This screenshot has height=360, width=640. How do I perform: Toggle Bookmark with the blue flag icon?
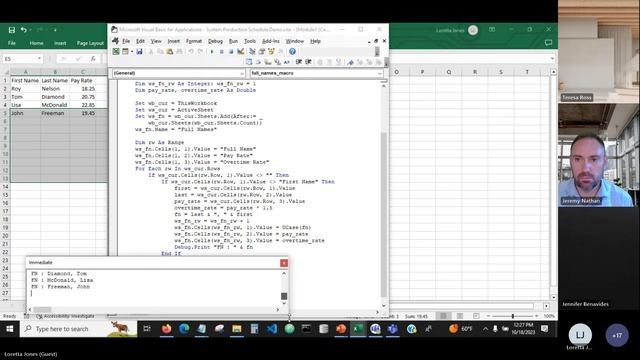pos(351,62)
